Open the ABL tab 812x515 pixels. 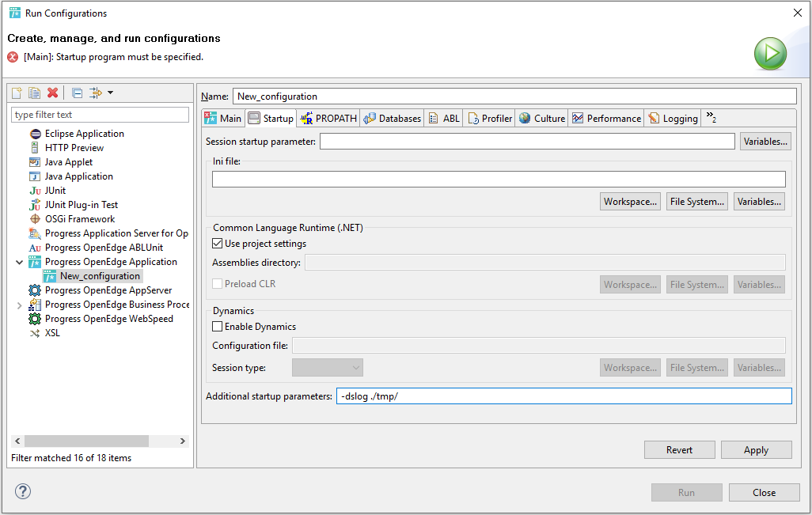point(444,119)
